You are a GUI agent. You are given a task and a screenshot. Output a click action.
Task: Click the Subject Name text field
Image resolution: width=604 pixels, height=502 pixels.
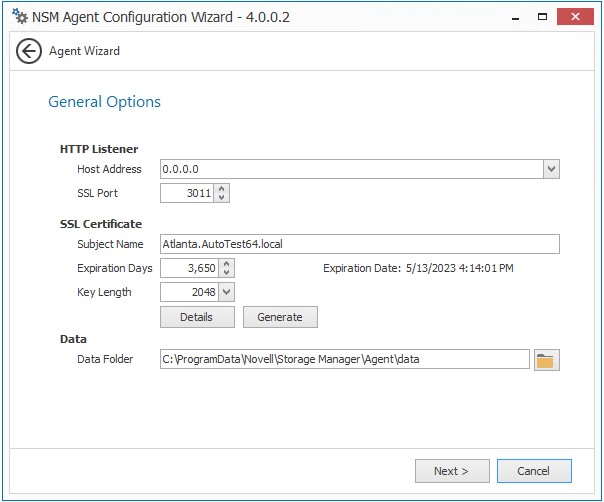[359, 244]
